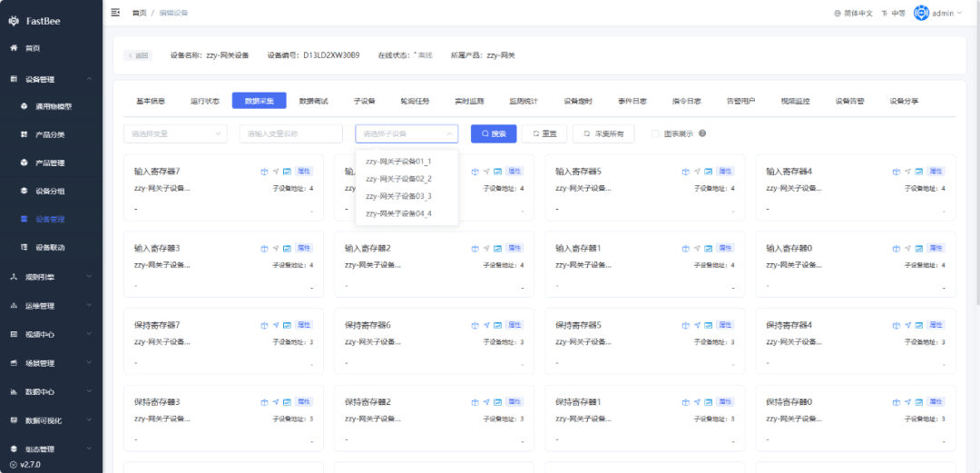
Task: Go to 首页 via the breadcrumb link
Action: tap(139, 13)
